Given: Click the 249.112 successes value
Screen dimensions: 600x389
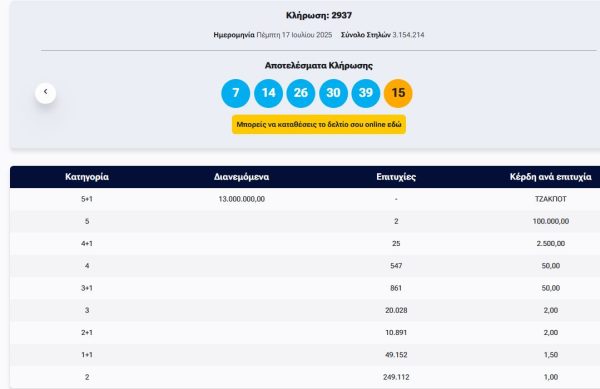Looking at the screenshot, I should click(396, 377).
